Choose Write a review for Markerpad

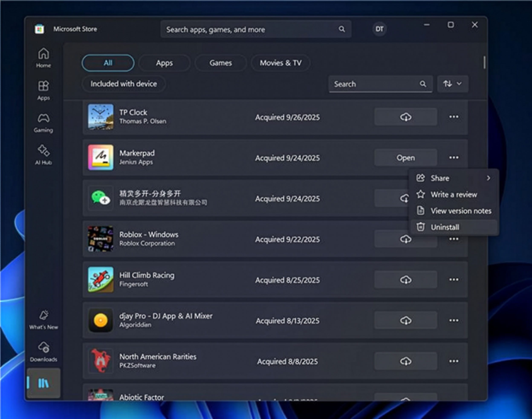click(453, 194)
